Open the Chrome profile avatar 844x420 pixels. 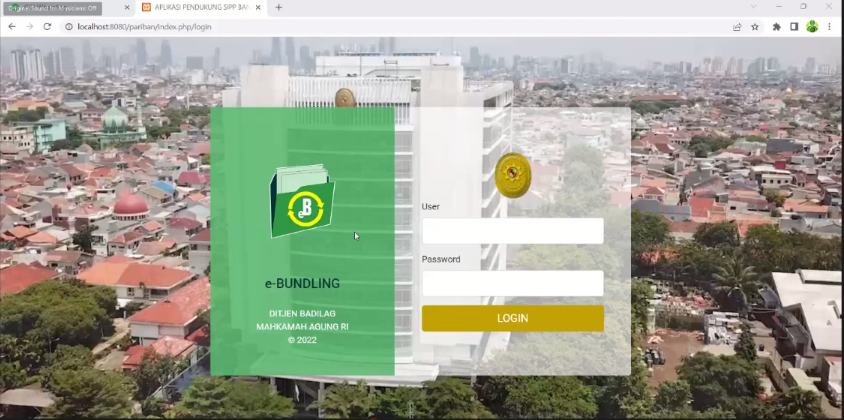point(812,26)
